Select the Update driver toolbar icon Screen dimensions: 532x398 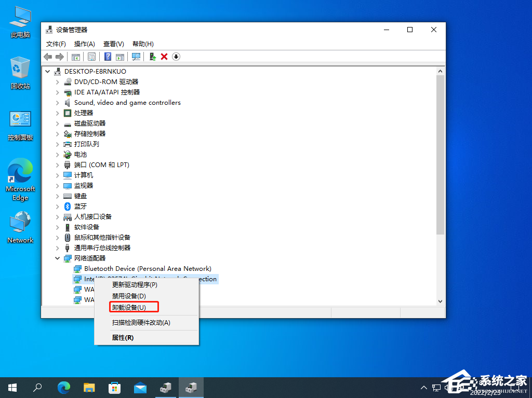(152, 57)
